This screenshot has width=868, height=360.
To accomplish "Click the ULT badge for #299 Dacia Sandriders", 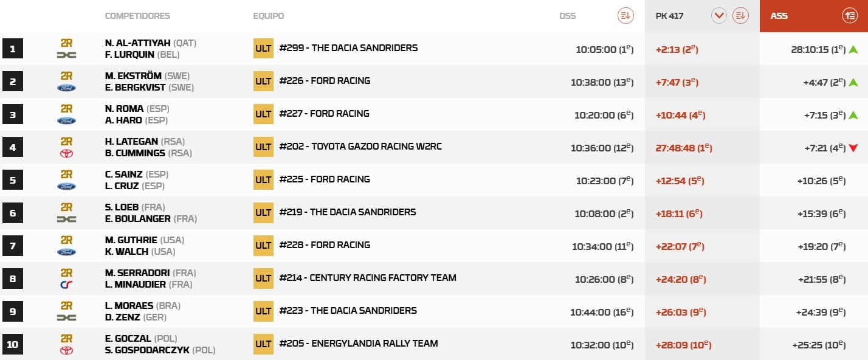I will pyautogui.click(x=263, y=48).
